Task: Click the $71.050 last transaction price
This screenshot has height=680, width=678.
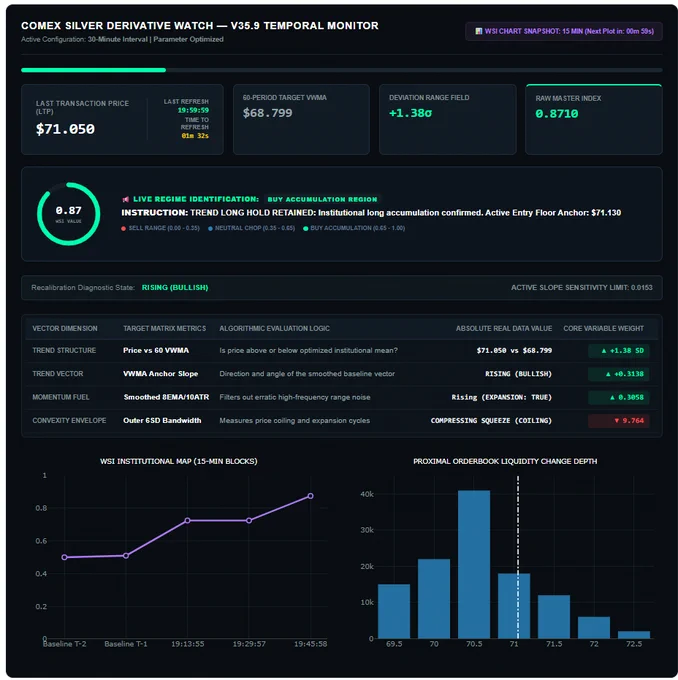Action: pos(65,129)
